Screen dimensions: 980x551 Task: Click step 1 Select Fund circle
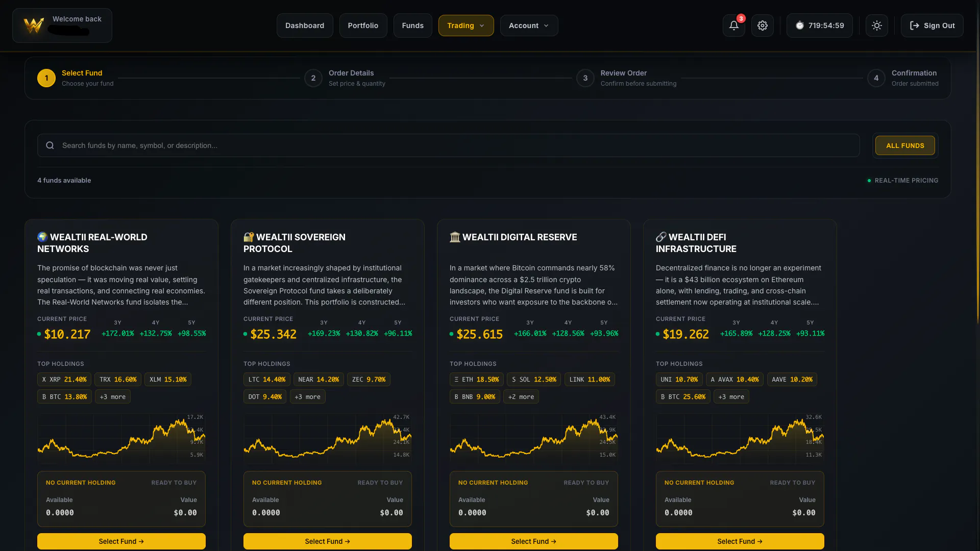pos(46,78)
